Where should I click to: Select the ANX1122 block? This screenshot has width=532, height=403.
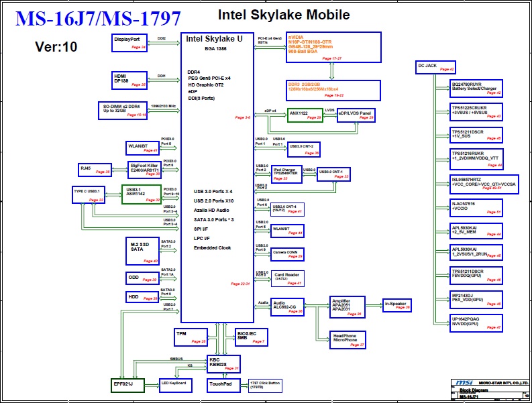tap(305, 115)
